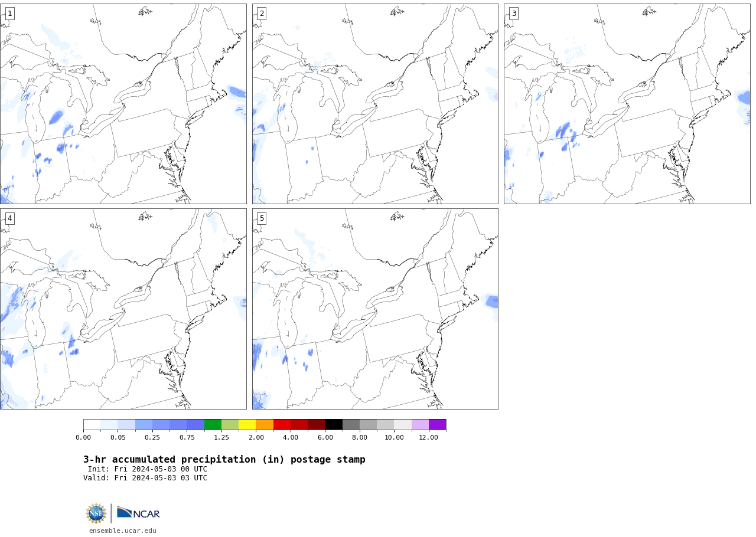Click the 4.00 colorbar label
The width and height of the screenshot is (756, 537).
291,437
